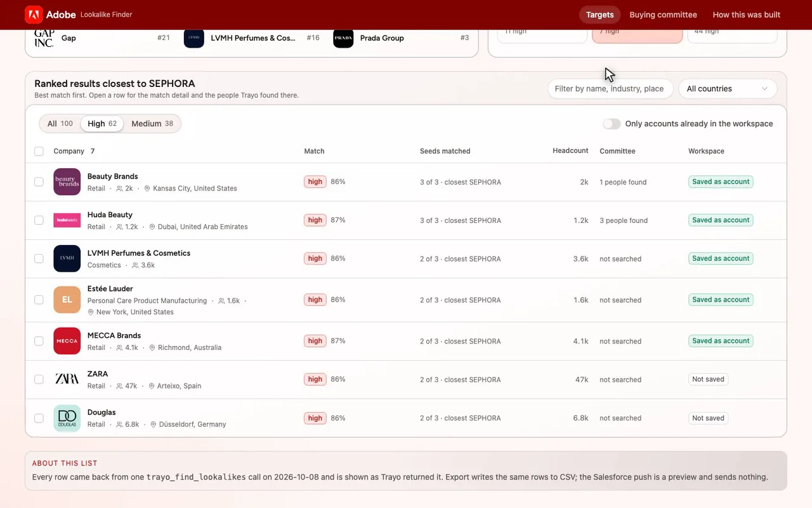
Task: Click '1 people found' in Beauty Brands row
Action: (x=623, y=182)
